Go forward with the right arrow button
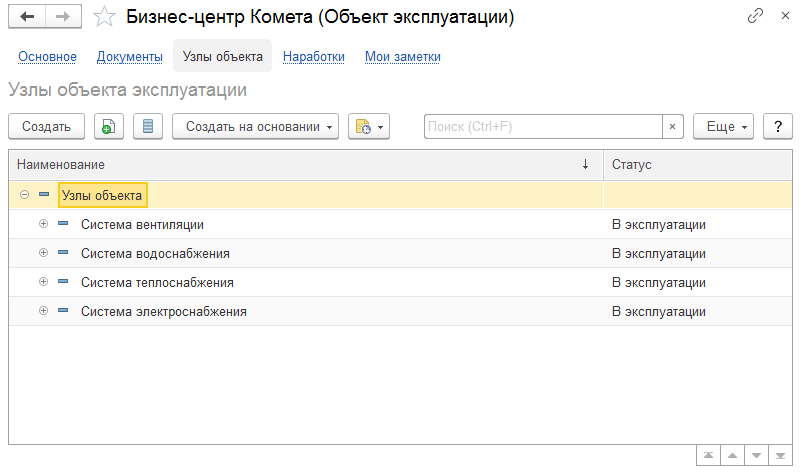This screenshot has width=807, height=475. point(63,17)
